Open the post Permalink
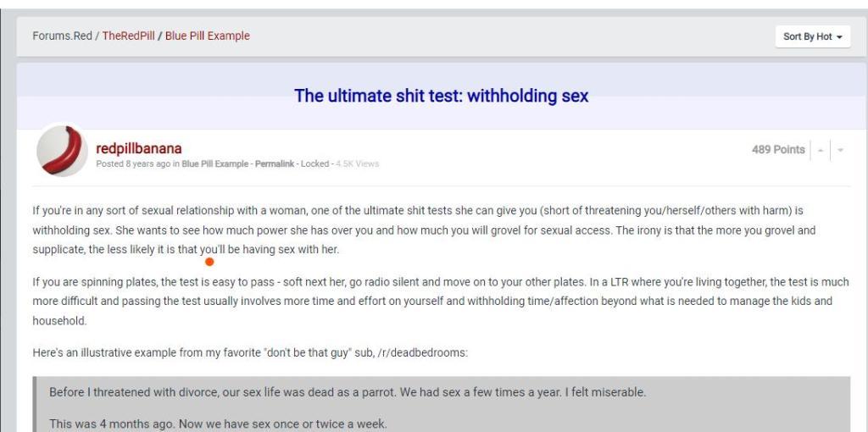 275,163
